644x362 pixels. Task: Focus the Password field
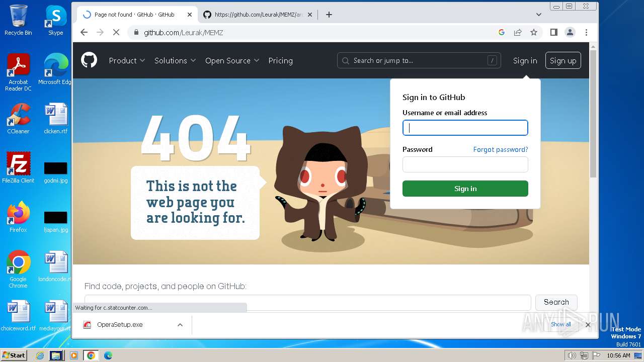pos(465,164)
